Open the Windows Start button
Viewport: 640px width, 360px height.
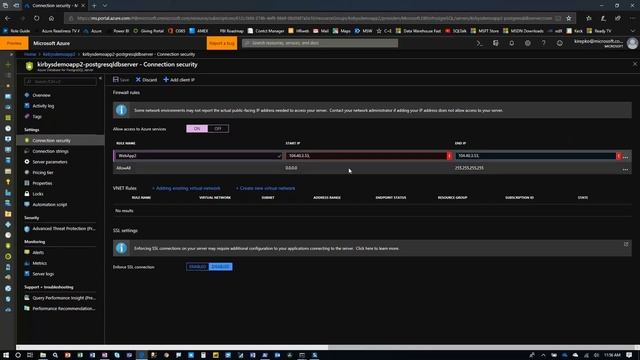coord(6,355)
